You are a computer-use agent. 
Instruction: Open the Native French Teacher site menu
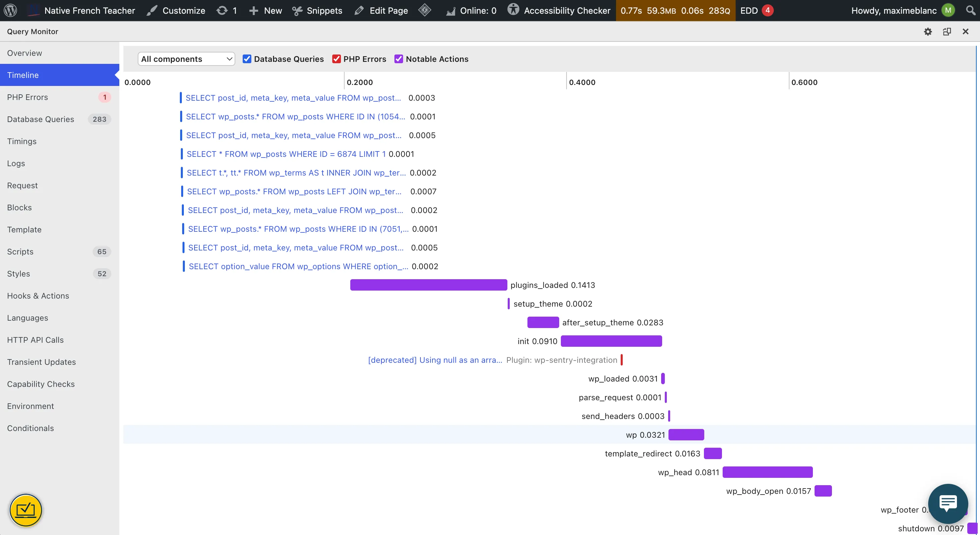click(82, 10)
